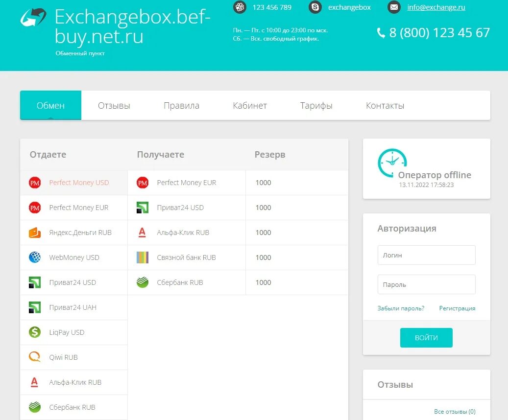Click Альфа-Клик icon in Отдаете column
This screenshot has height=420, width=508.
point(34,382)
